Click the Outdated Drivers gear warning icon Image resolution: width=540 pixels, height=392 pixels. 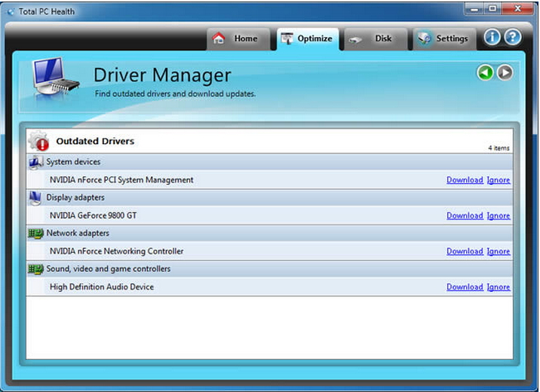tap(38, 141)
